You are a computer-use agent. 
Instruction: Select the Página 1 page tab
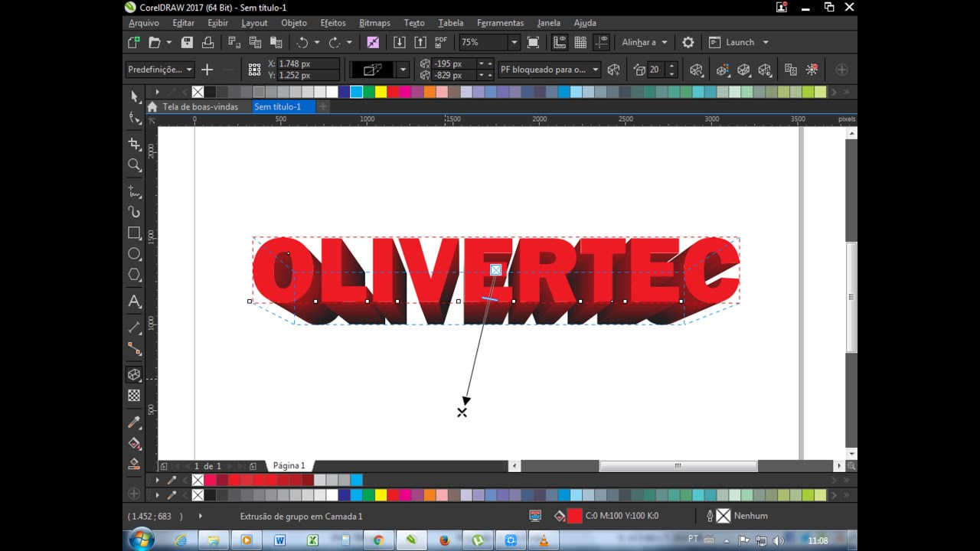click(289, 465)
